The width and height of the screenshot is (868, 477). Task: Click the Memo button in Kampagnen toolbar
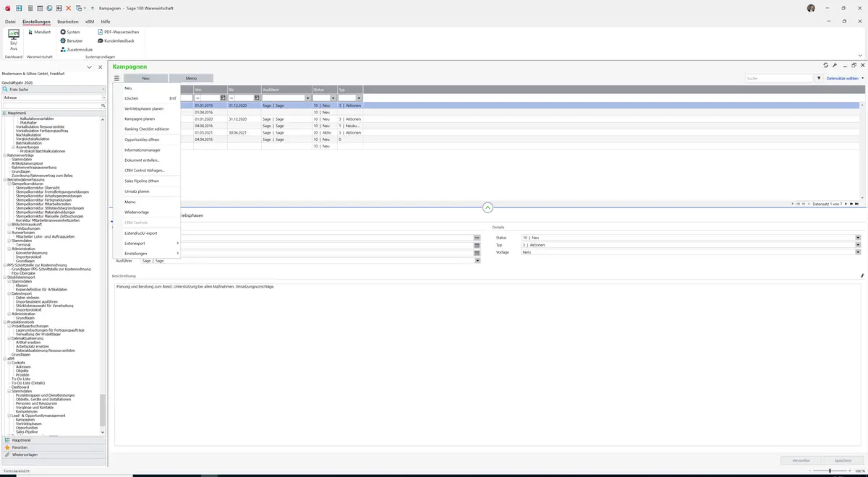(191, 78)
